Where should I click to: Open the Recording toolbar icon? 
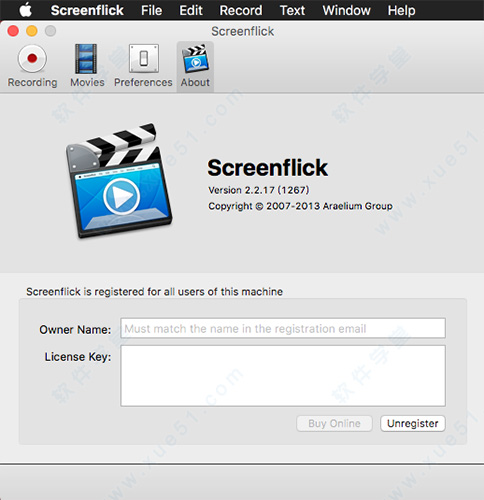[x=32, y=59]
